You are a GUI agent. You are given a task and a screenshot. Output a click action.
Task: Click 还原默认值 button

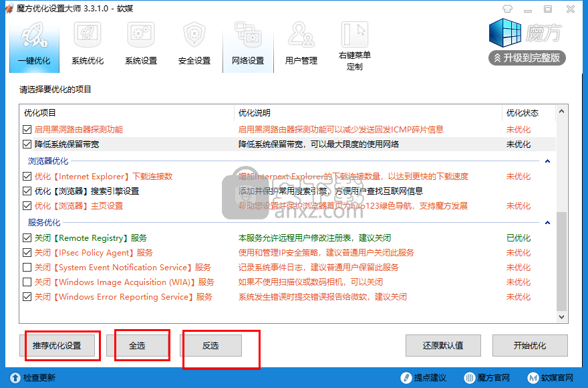(443, 346)
